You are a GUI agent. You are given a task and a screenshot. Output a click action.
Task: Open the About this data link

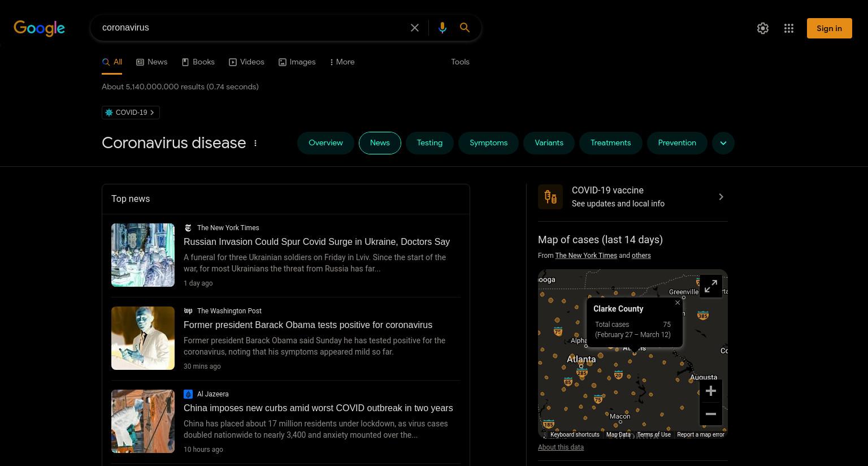(x=561, y=447)
